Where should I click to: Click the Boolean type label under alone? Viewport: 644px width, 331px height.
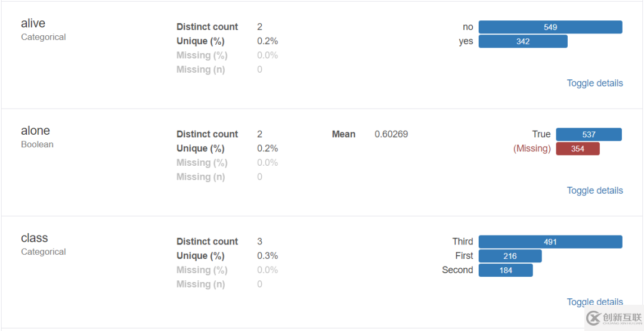38,144
